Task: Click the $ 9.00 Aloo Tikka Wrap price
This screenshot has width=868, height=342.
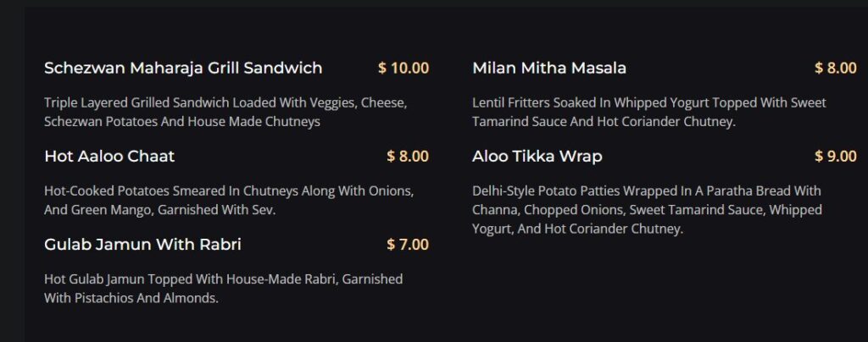Action: click(835, 157)
